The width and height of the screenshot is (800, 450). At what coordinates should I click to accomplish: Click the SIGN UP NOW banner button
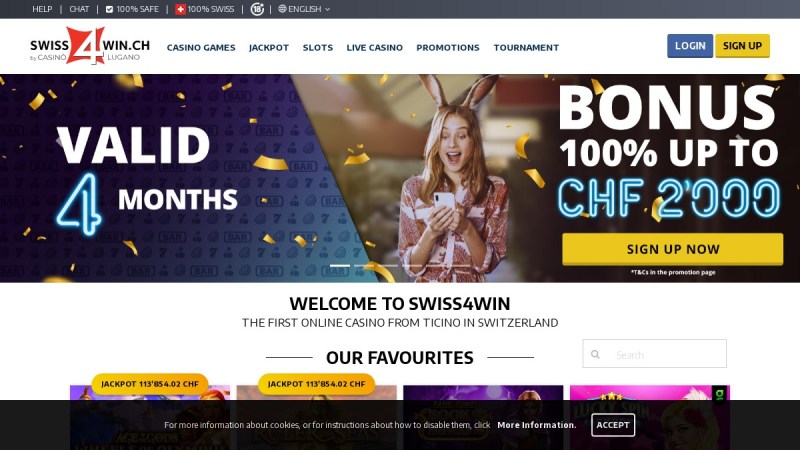click(672, 249)
